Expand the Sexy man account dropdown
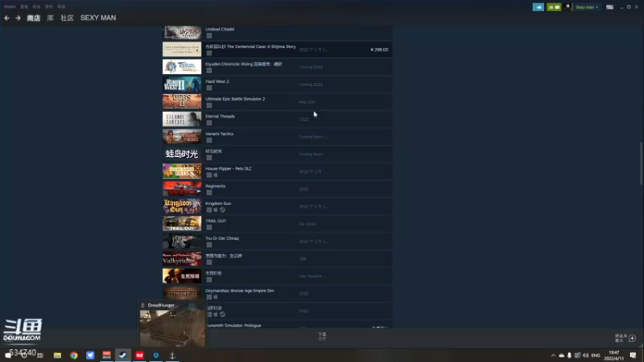Screen dimensions: 644x362 (587, 7)
